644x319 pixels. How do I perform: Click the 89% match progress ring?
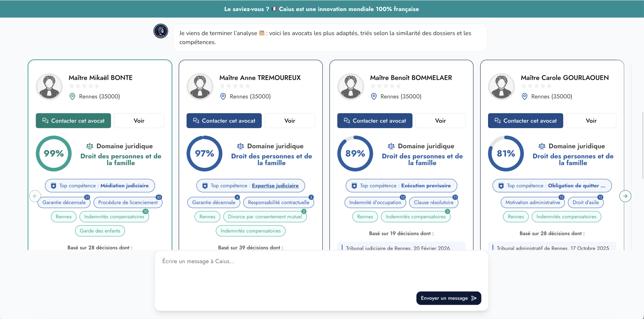coord(355,154)
